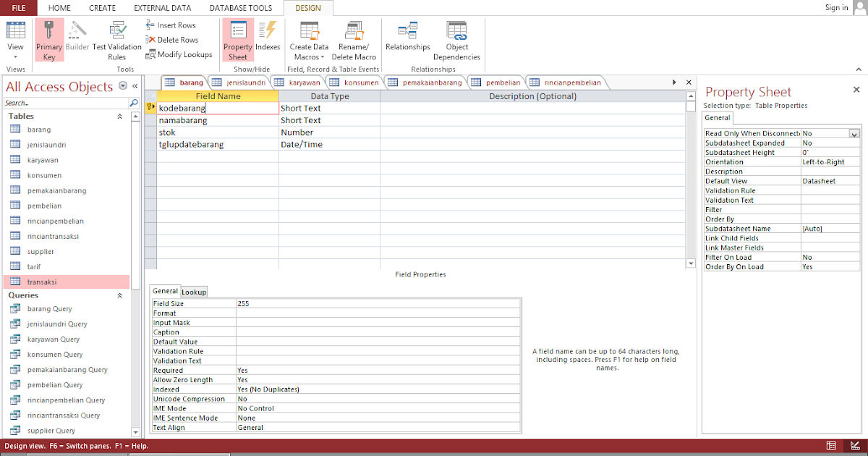Click the Required property value
This screenshot has height=456, width=868.
point(378,371)
